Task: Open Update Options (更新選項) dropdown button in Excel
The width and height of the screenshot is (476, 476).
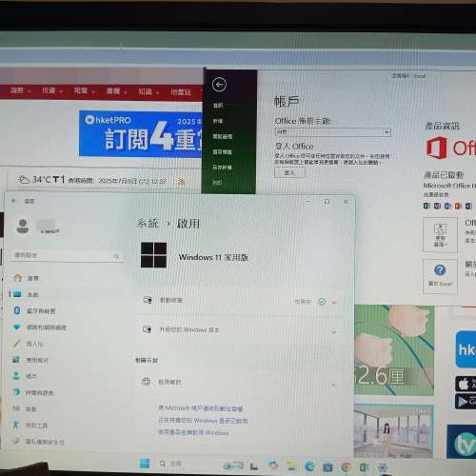Action: point(440,235)
